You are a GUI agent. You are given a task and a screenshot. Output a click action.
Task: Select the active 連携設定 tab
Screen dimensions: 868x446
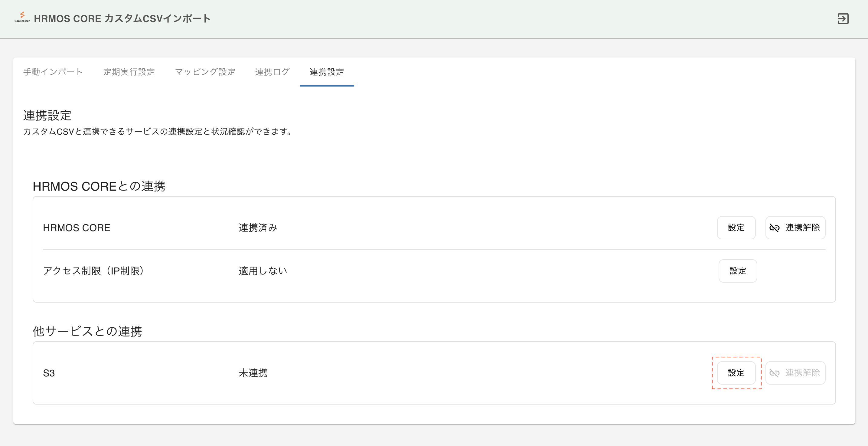coord(327,72)
